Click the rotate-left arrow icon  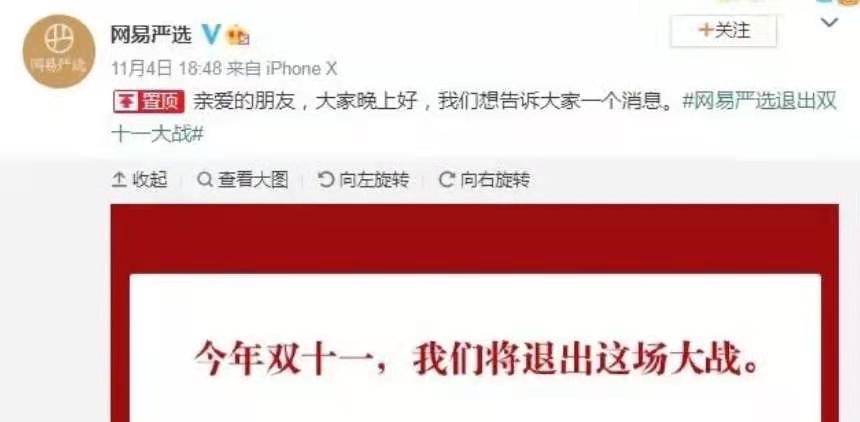pos(326,180)
